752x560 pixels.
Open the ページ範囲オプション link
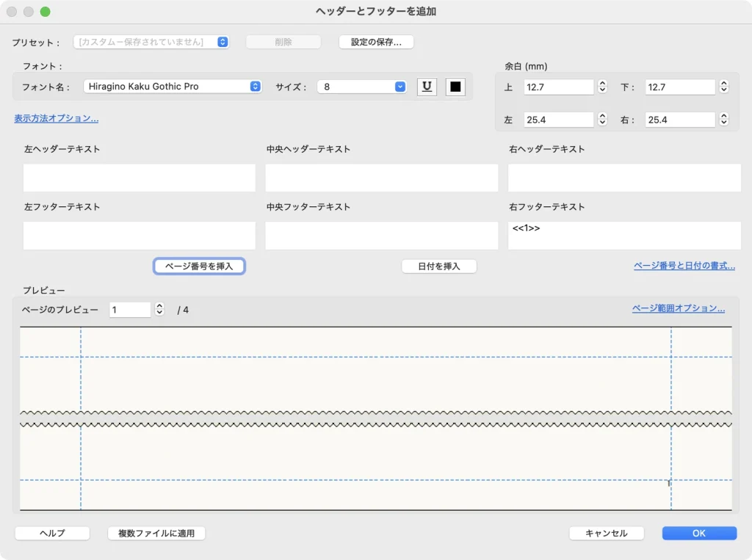(678, 308)
